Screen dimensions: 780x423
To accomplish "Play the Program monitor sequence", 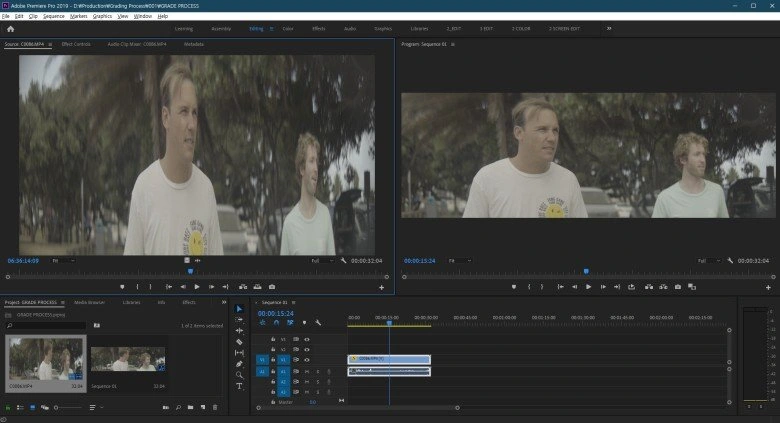I will click(x=589, y=287).
